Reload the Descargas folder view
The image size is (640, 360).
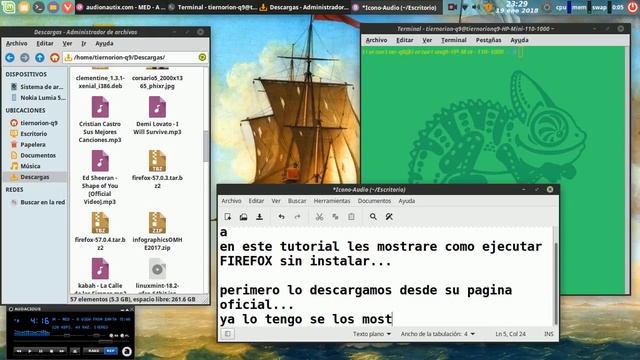point(202,57)
